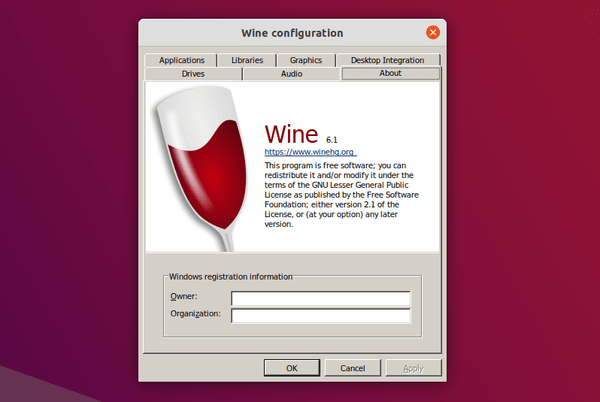The height and width of the screenshot is (402, 600).
Task: Click the Owner: label
Action: point(184,296)
